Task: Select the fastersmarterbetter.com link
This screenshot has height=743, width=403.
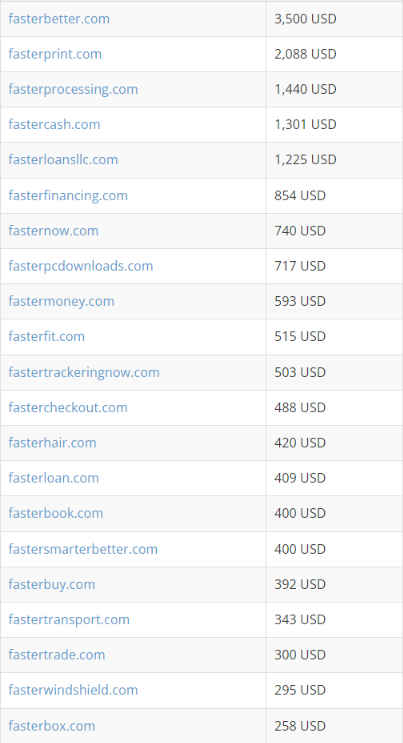Action: click(x=83, y=549)
